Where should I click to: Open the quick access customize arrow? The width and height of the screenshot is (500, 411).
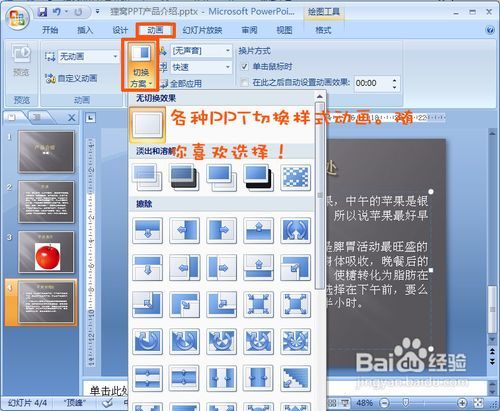click(x=97, y=12)
